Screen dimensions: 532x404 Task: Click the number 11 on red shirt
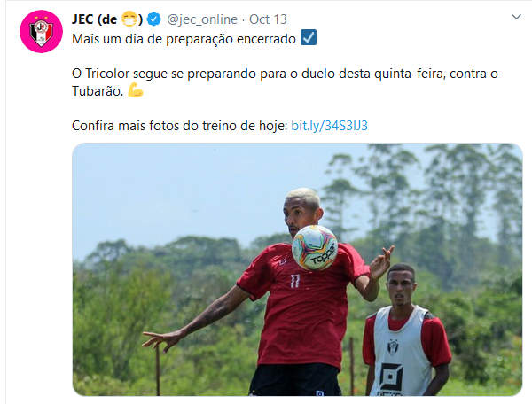coord(295,281)
